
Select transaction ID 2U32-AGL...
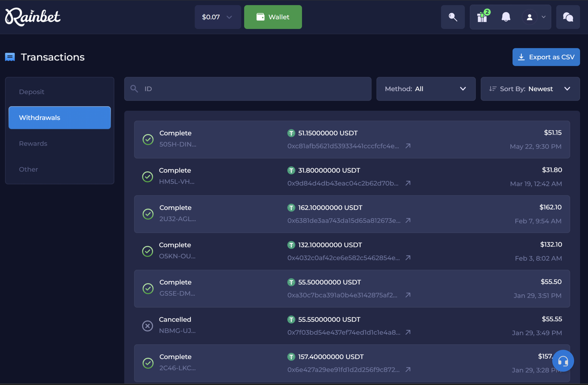(178, 219)
